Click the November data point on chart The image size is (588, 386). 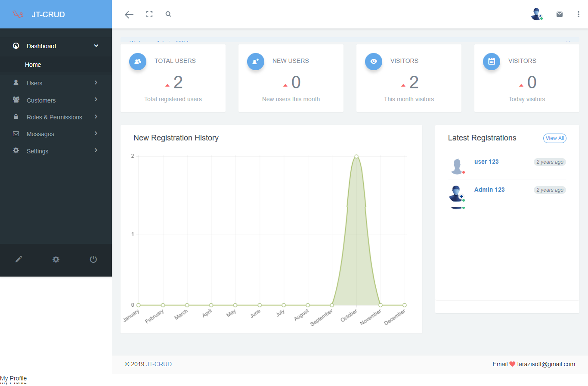click(x=381, y=305)
